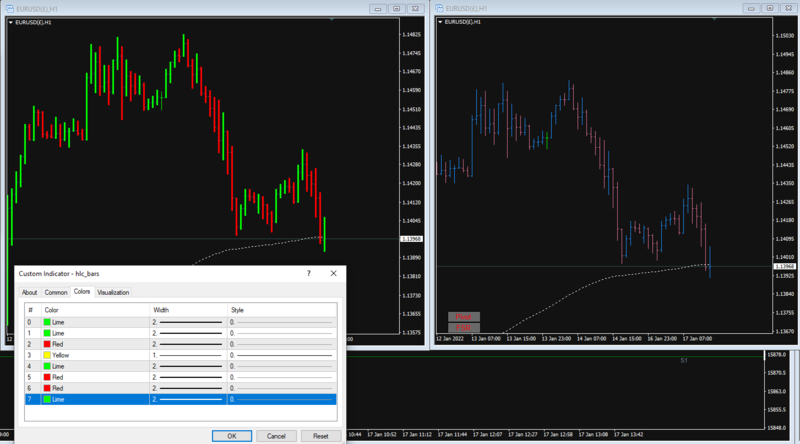Open the About tab in indicator dialog
The width and height of the screenshot is (800, 444).
pyautogui.click(x=29, y=292)
